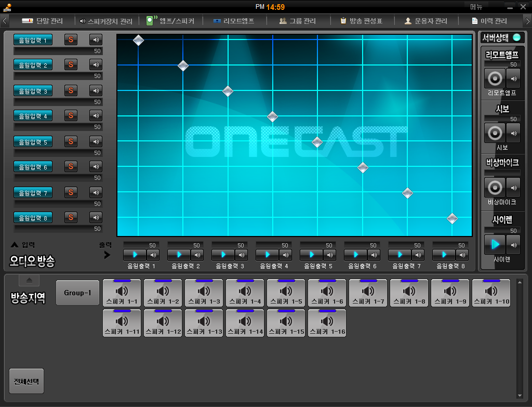Click the speaker icon of 음원출력 1
This screenshot has height=407, width=532.
(153, 255)
